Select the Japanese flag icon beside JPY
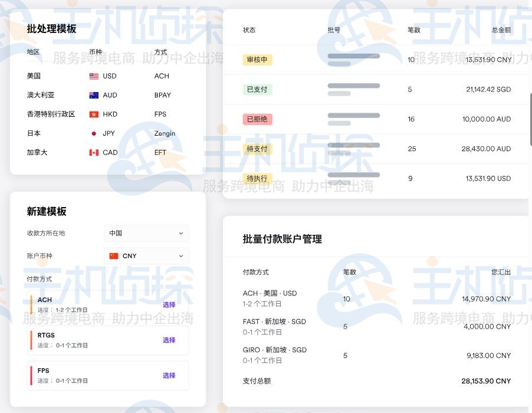This screenshot has height=413, width=532. 93,133
